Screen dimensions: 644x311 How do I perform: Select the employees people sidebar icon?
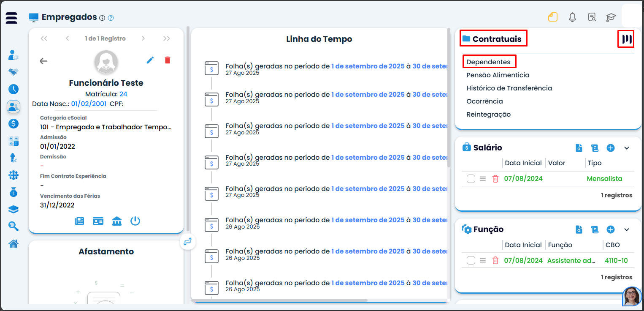pos(14,106)
